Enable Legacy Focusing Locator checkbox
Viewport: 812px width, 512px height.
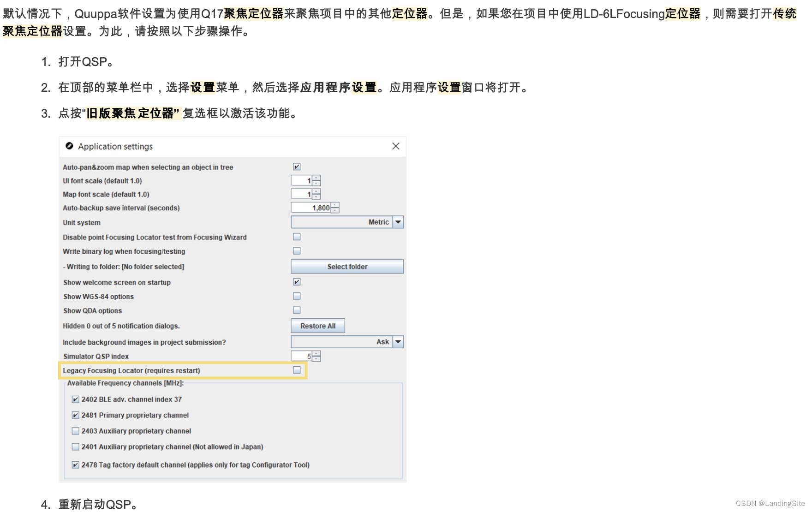[297, 370]
